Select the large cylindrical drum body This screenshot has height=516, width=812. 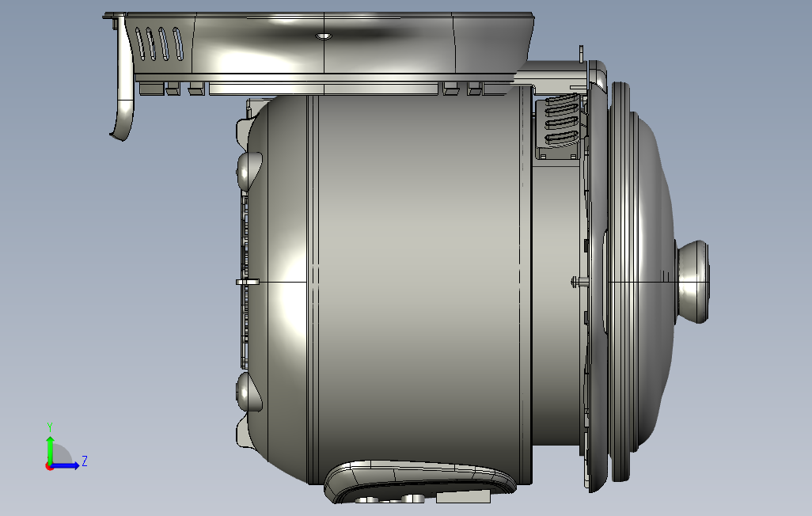419,290
